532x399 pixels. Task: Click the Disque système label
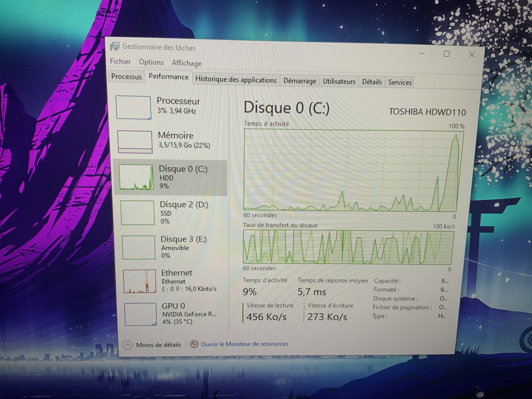395,298
